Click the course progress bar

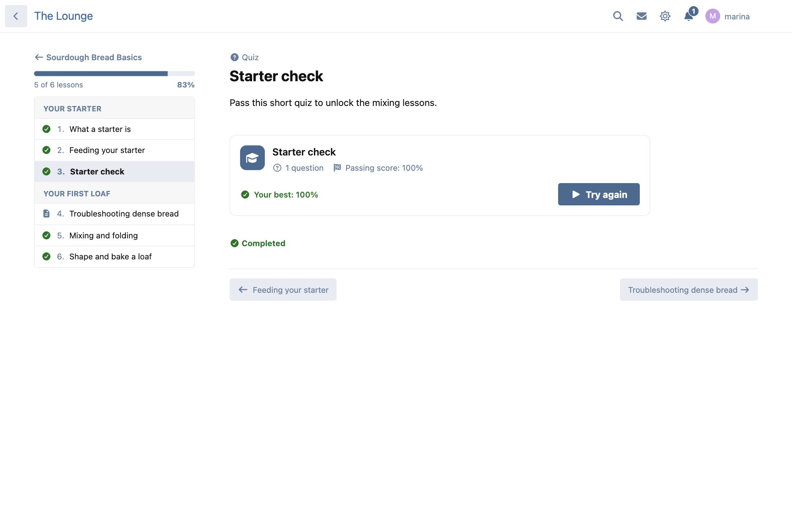114,73
